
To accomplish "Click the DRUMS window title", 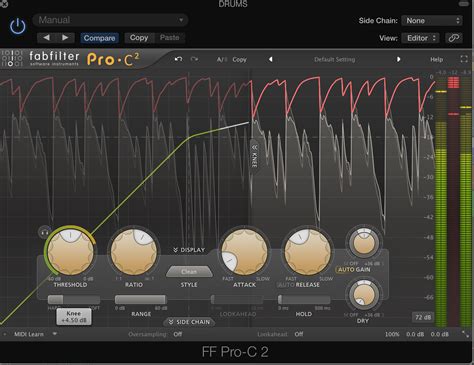I will 233,4.
